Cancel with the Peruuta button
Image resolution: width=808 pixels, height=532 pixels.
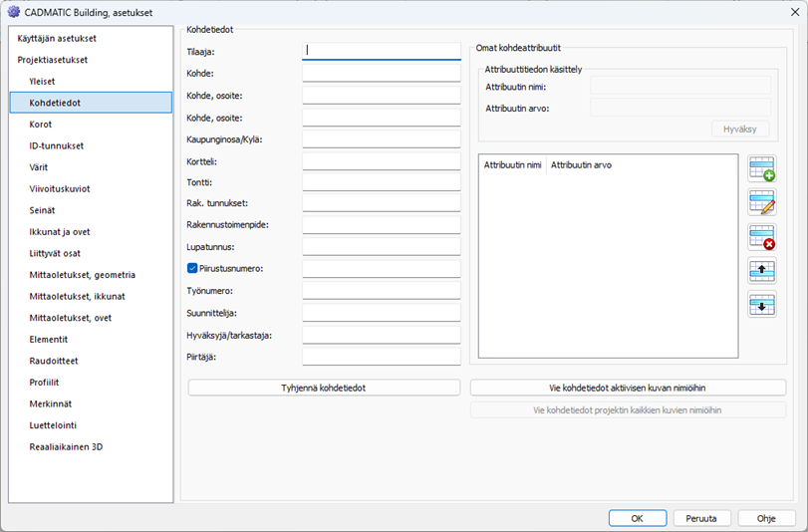click(701, 518)
